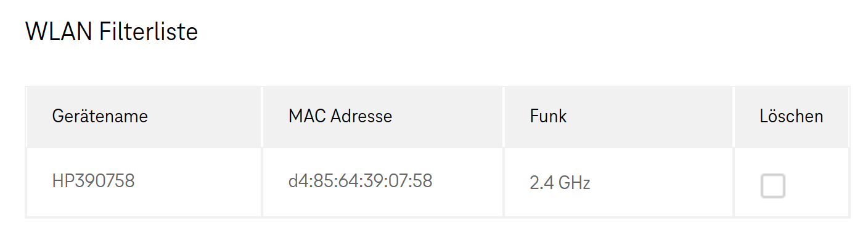
Task: Pick the radio band cell reading 2.4 GHz
Action: (x=618, y=182)
